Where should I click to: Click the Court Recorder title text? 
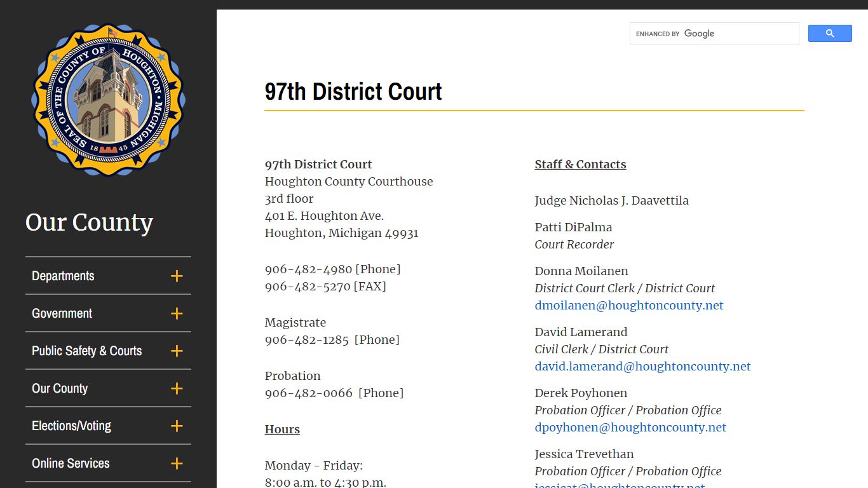tap(574, 244)
